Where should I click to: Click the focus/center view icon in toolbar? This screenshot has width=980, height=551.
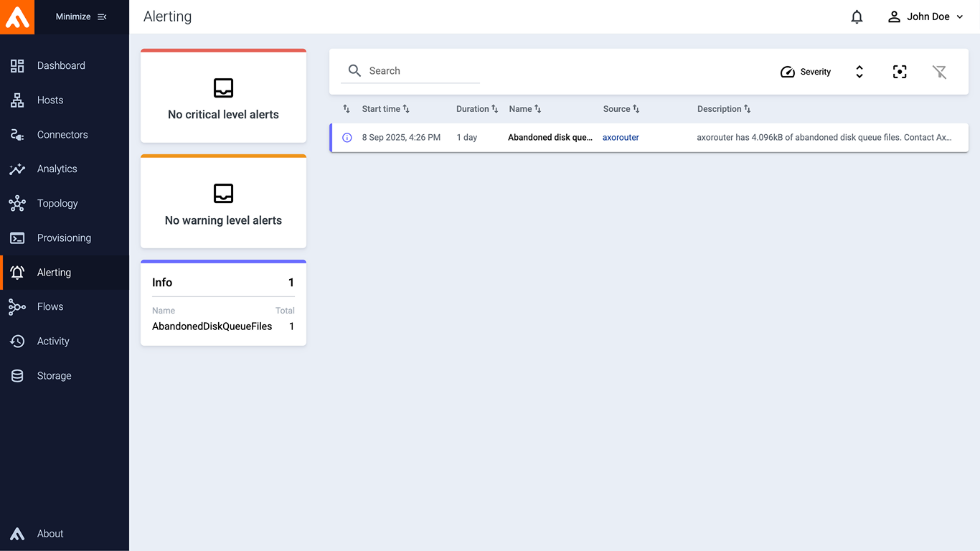pos(900,72)
